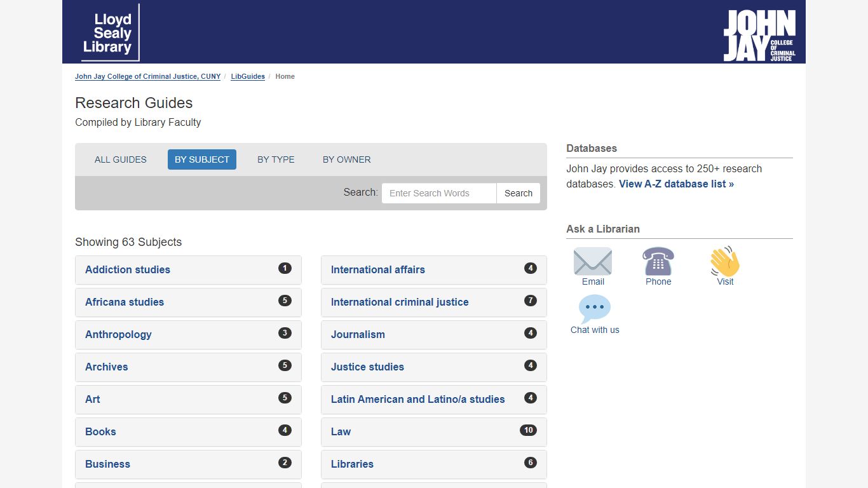Expand the Law subject
This screenshot has height=488, width=868.
coord(434,432)
